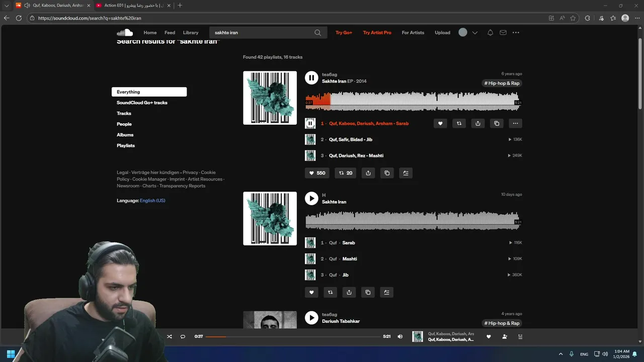644x362 pixels.
Task: Add Sakhte Iran EP to next up
Action: tap(406, 173)
